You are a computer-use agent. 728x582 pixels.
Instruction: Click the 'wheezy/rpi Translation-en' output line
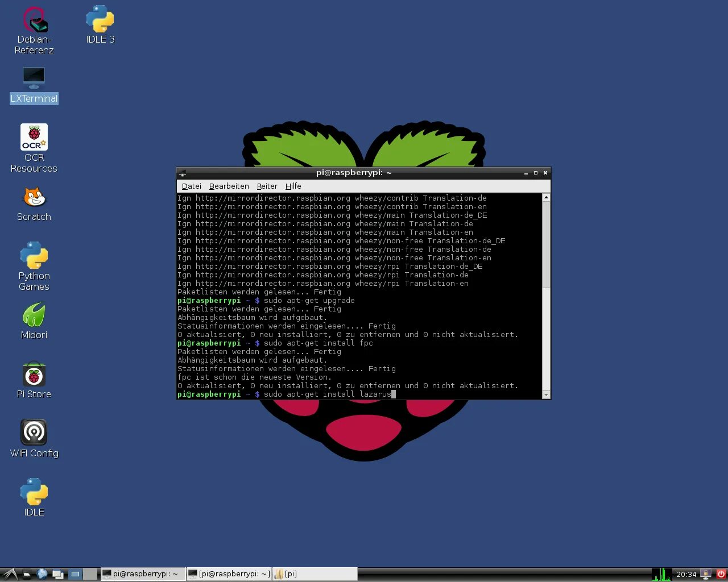[x=323, y=284]
